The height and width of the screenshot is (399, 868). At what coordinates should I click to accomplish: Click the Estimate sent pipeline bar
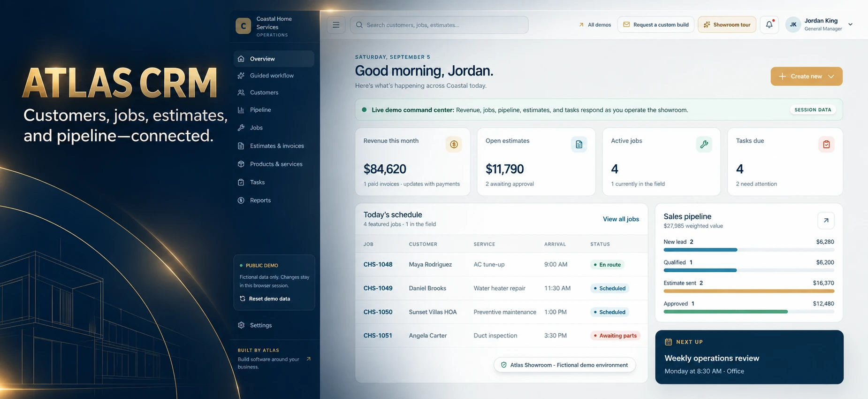[749, 292]
